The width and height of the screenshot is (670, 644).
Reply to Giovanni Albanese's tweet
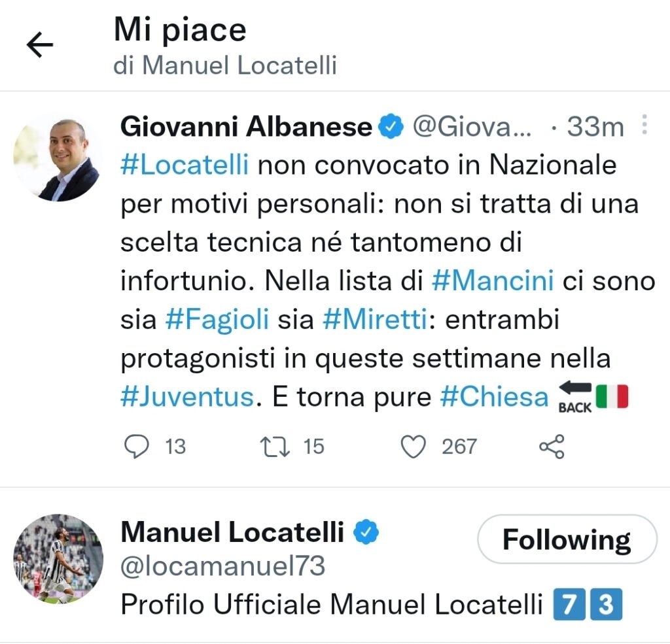coord(136,447)
